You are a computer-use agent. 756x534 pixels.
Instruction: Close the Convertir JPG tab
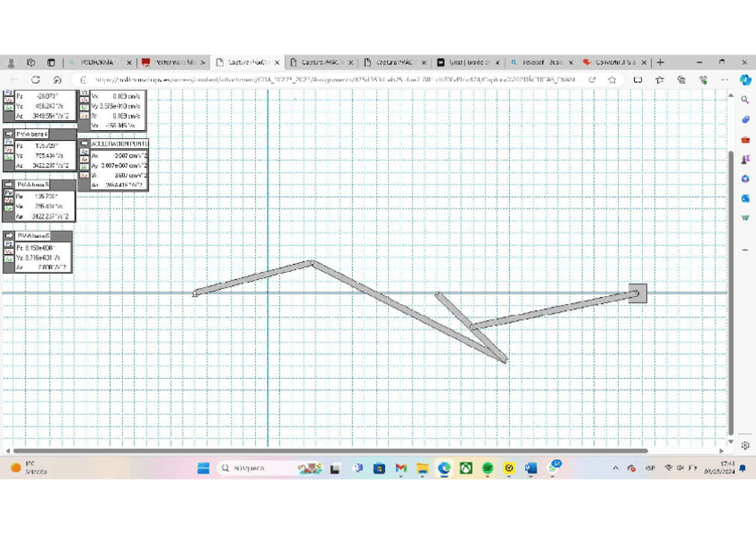click(x=645, y=62)
